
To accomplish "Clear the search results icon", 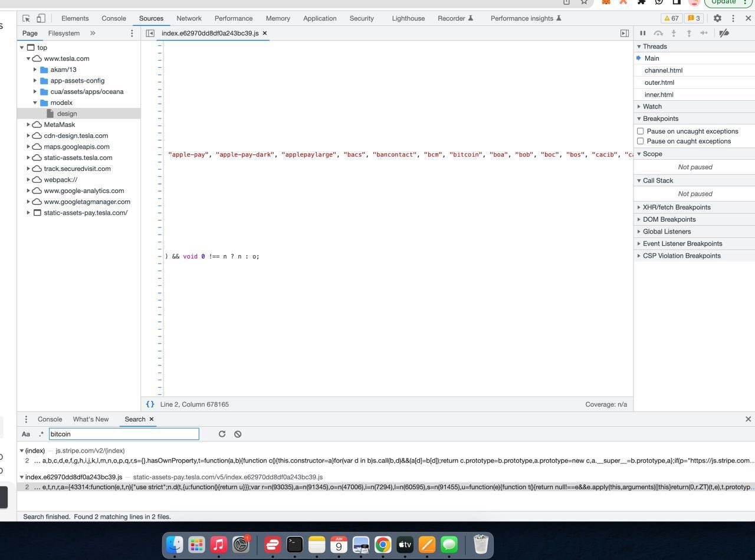I will coord(238,434).
